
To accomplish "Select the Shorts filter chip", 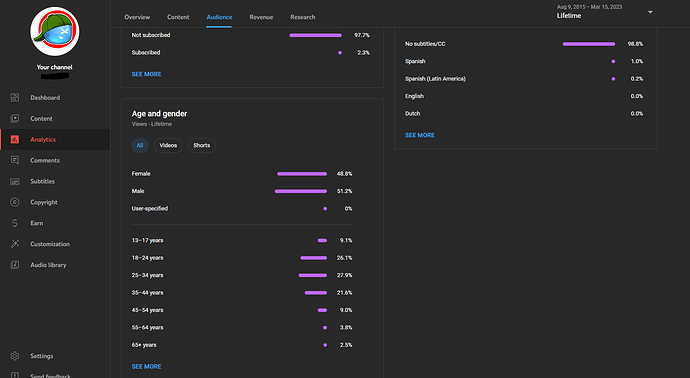I will (202, 146).
